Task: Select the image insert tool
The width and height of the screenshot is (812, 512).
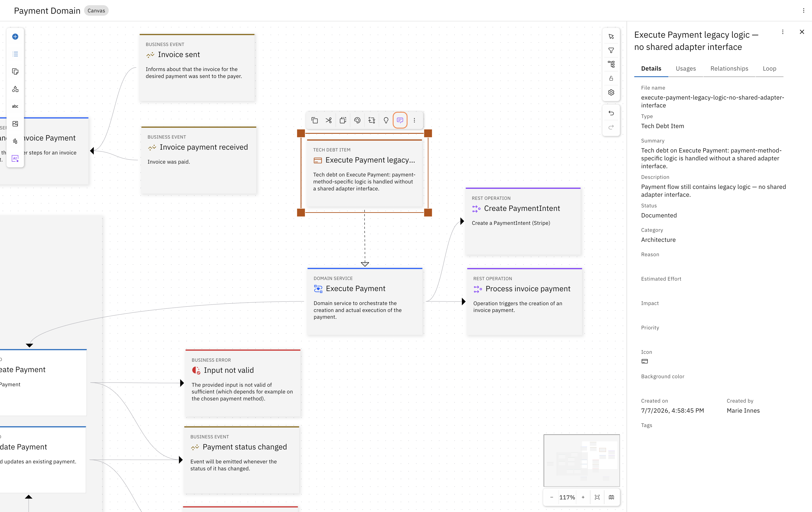Action: (x=15, y=124)
